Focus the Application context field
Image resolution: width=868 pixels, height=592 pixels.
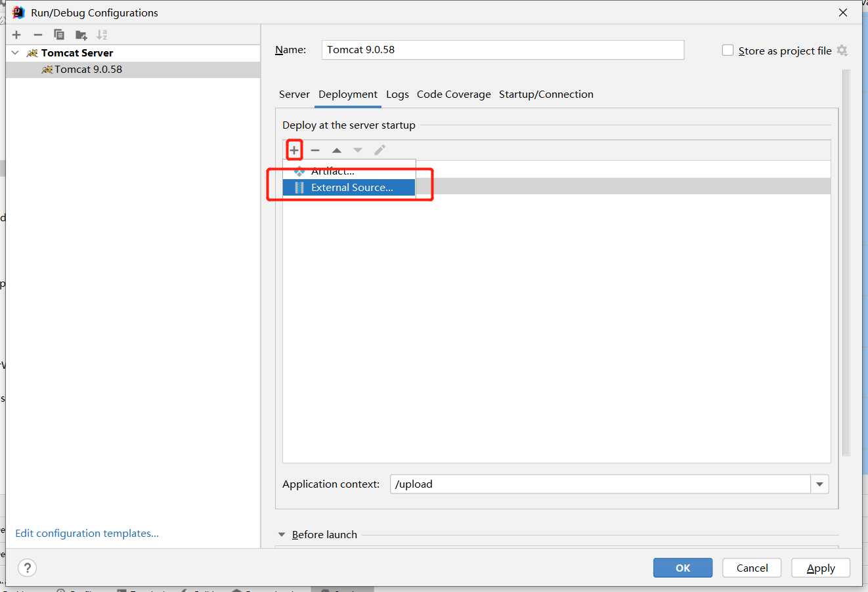pyautogui.click(x=600, y=484)
